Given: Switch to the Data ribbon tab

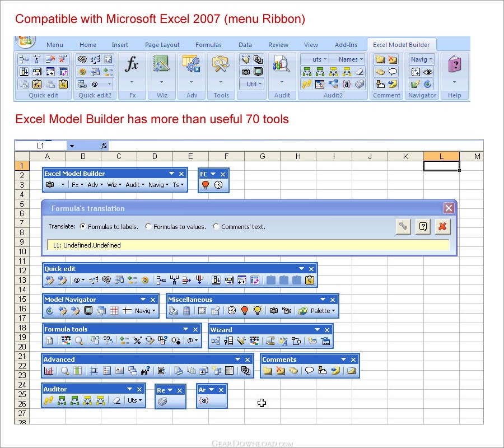Looking at the screenshot, I should click(245, 45).
